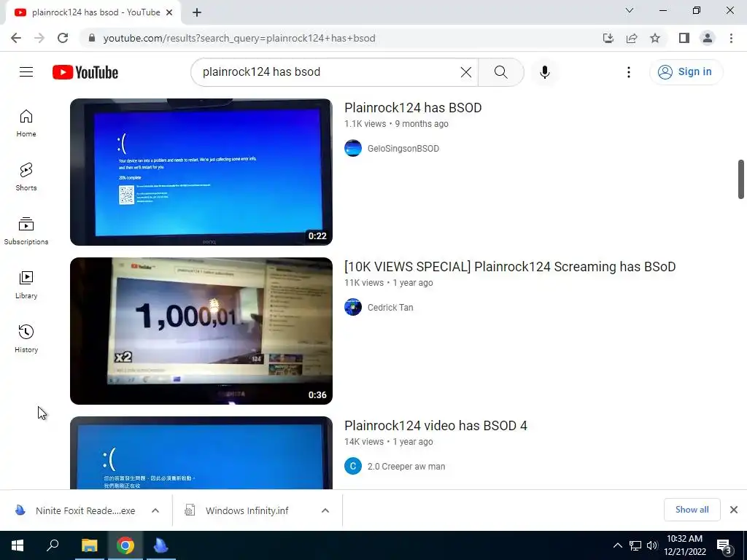
Task: Clear the search query with the X
Action: (x=466, y=72)
